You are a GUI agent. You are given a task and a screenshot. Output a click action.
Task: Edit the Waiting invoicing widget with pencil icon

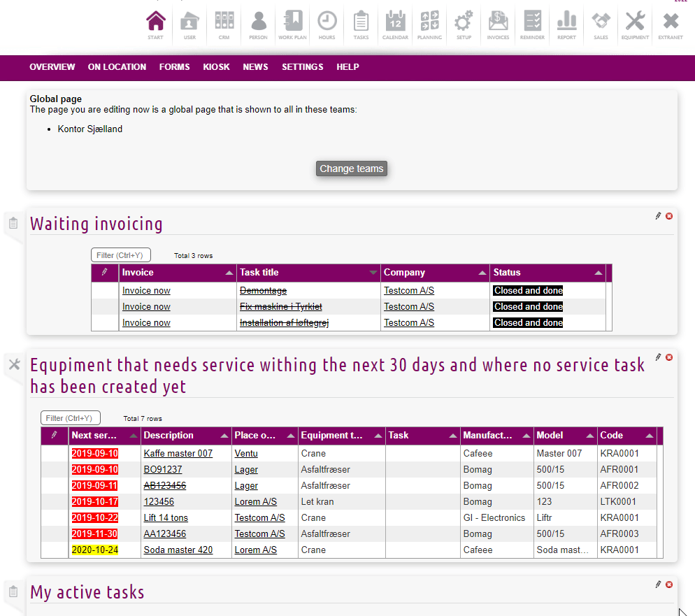pyautogui.click(x=658, y=216)
